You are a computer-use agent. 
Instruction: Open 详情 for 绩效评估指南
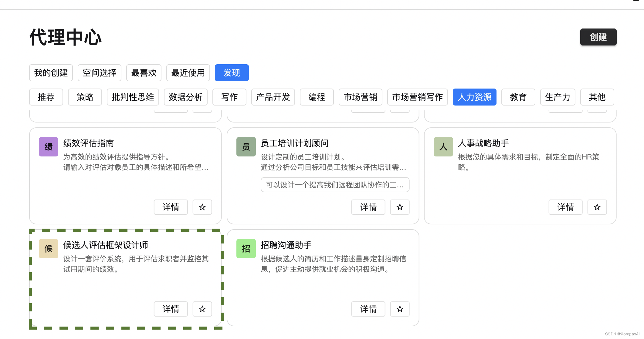(x=171, y=207)
